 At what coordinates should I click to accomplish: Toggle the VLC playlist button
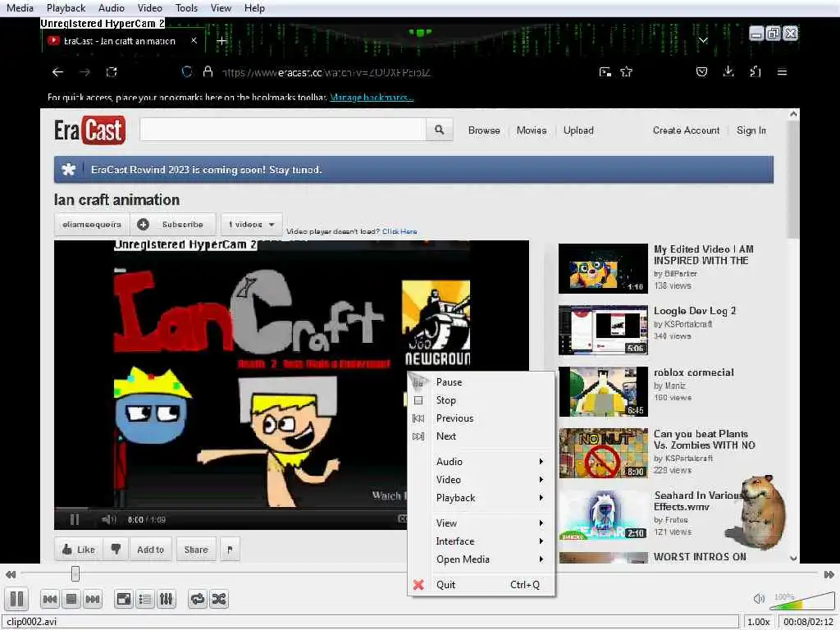(x=145, y=599)
